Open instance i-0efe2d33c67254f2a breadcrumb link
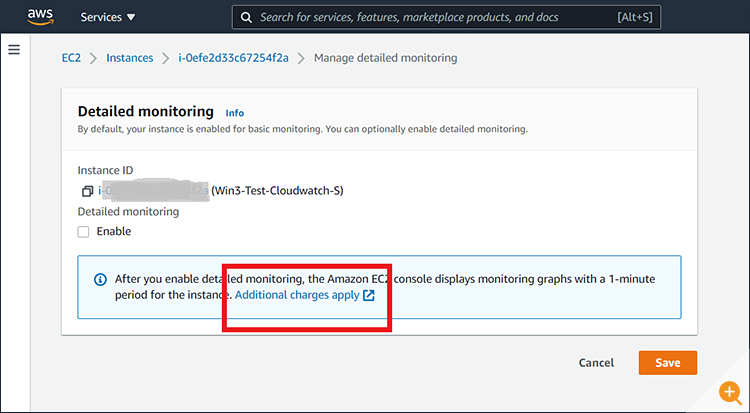Screen dimensions: 750x413 [x=232, y=58]
